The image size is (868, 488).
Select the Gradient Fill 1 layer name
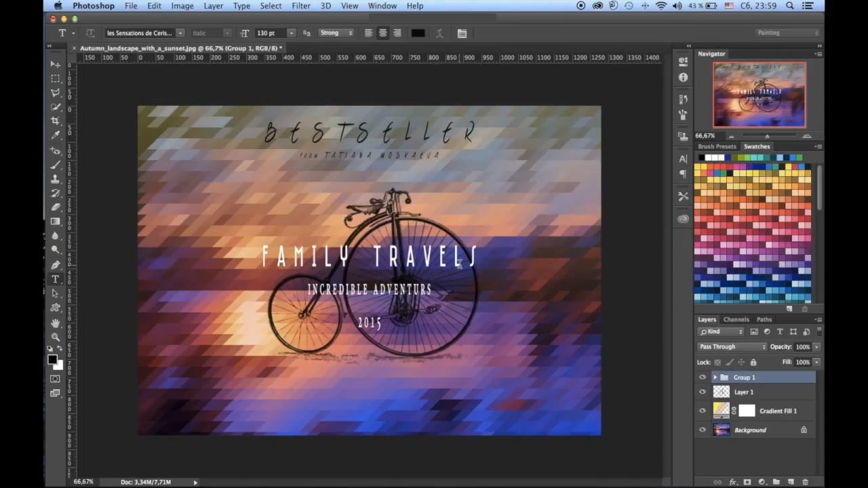778,411
